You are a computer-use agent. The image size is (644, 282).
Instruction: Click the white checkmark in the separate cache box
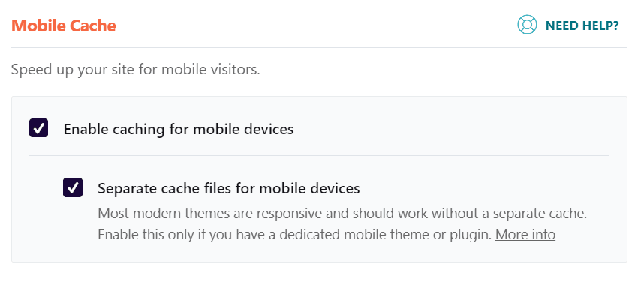pyautogui.click(x=73, y=188)
